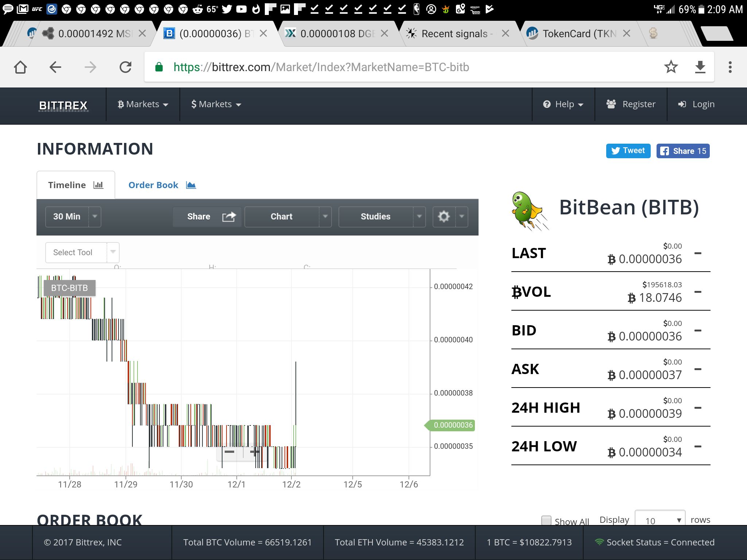Open the Chart type dropdown
The image size is (747, 560).
(288, 217)
